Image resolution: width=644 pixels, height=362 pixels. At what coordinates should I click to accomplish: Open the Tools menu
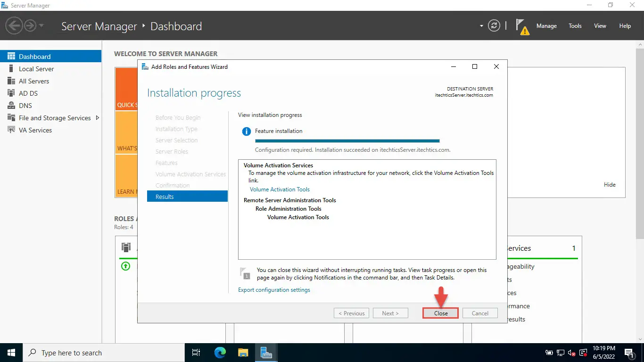coord(575,26)
